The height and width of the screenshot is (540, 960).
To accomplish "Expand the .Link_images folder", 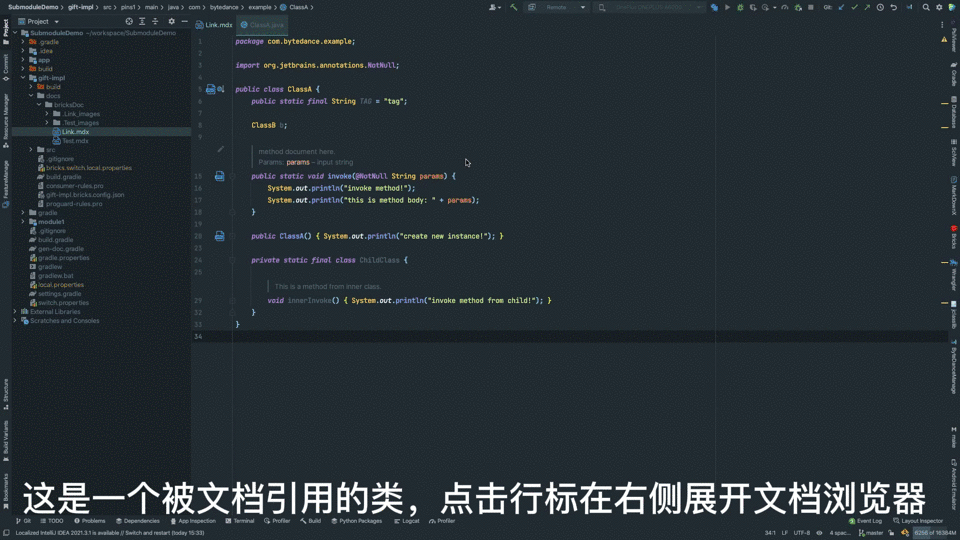I will (47, 114).
